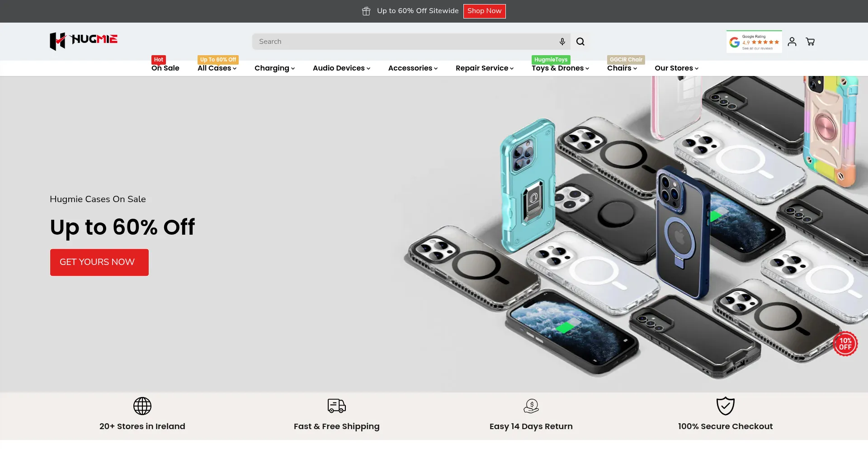This screenshot has height=449, width=868.
Task: Click the globe icon for Ireland stores
Action: click(142, 406)
